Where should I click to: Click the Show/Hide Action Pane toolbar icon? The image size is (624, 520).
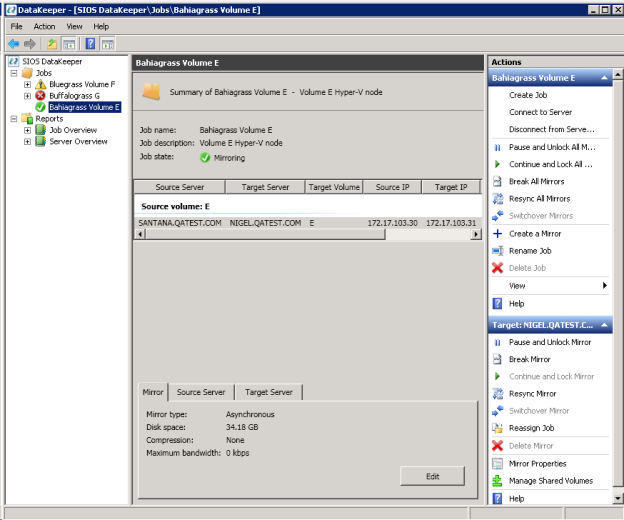point(107,44)
